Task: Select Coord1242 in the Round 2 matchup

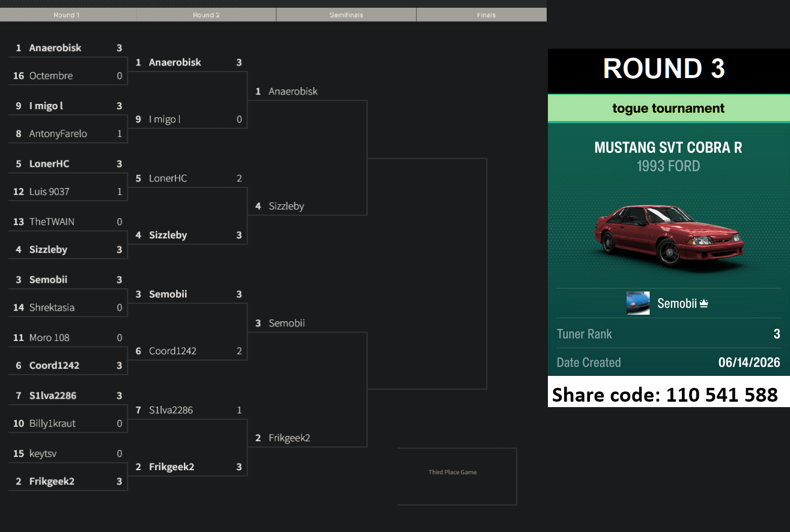Action: 172,351
